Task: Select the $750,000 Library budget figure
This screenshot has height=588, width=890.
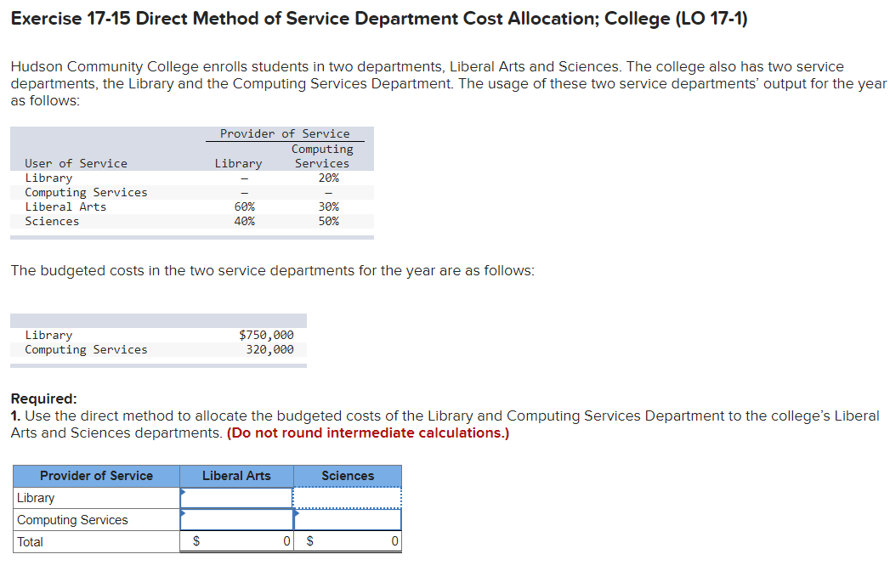Action: point(266,335)
